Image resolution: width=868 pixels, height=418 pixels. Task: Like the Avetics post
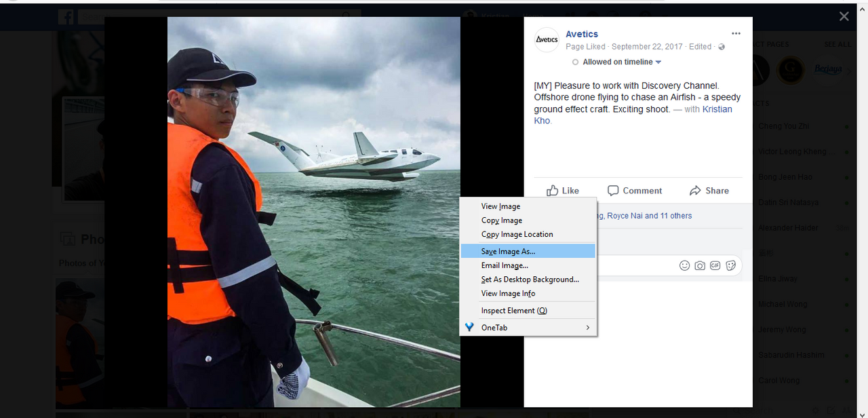(x=563, y=191)
